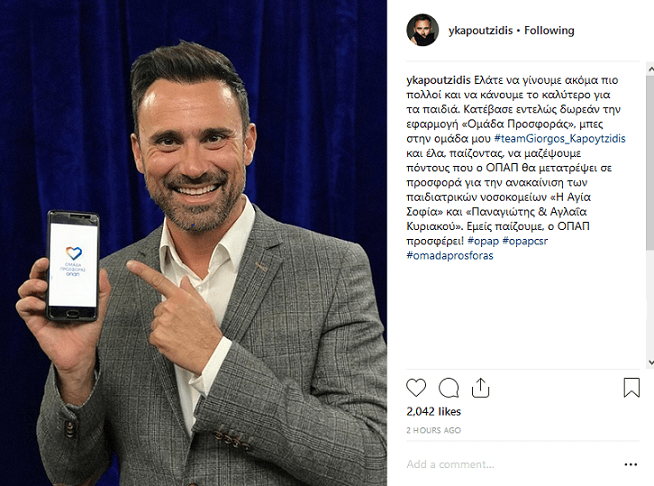Open #omadaprosforas hashtag link
This screenshot has width=654, height=486.
[450, 256]
